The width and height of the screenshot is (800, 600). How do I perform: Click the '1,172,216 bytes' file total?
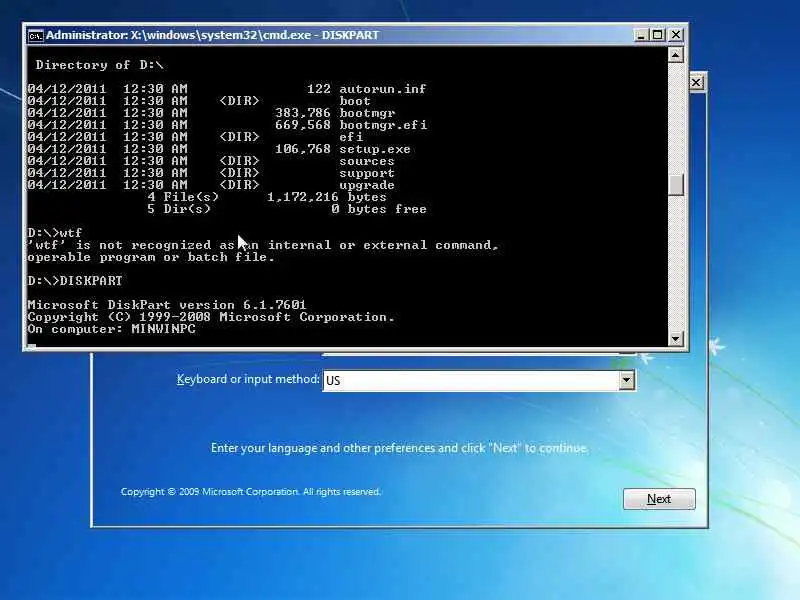coord(327,197)
